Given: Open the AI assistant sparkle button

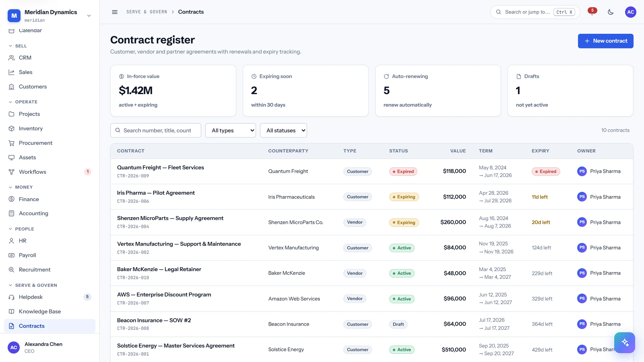Looking at the screenshot, I should (625, 343).
